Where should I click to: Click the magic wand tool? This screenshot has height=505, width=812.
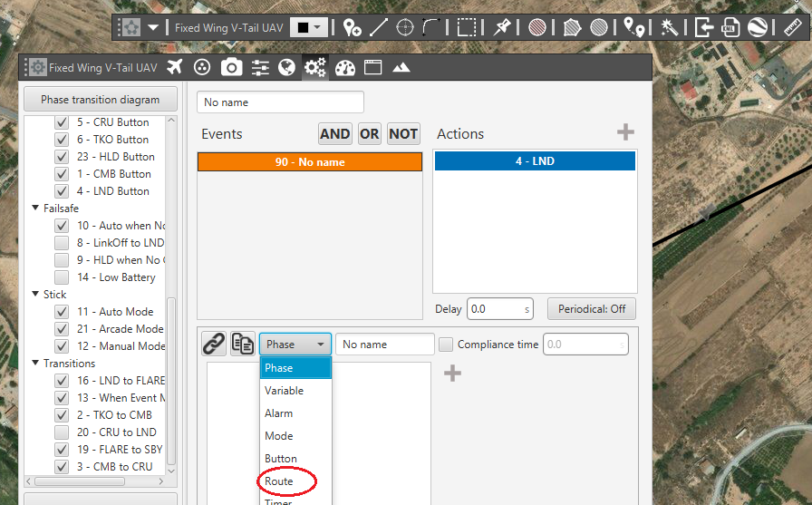(x=669, y=27)
